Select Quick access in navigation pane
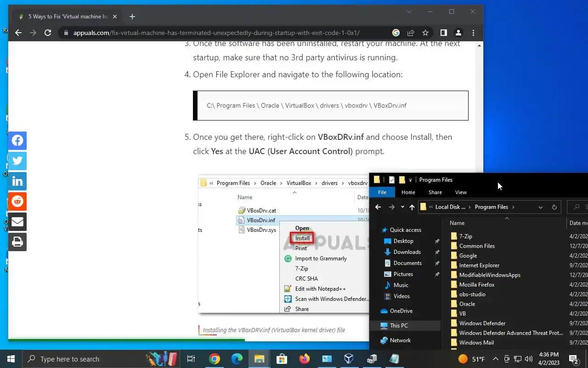The width and height of the screenshot is (588, 368). (x=405, y=230)
